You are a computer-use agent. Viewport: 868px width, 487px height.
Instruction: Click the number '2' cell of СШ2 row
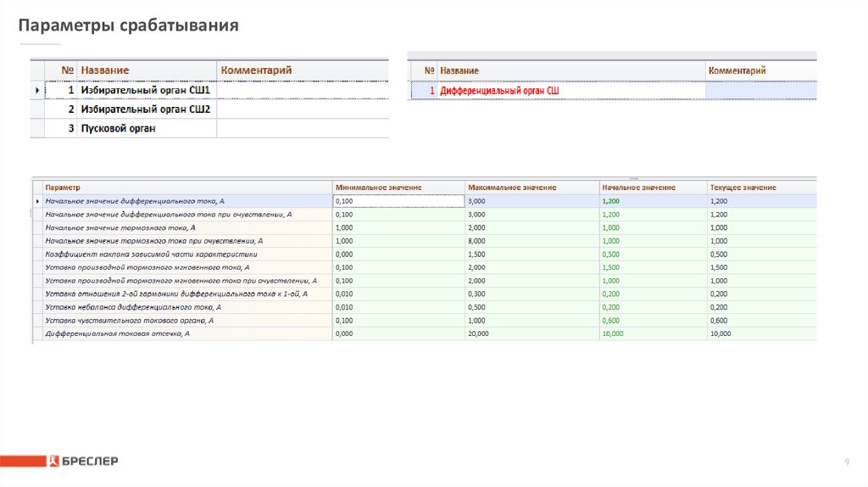click(x=61, y=109)
